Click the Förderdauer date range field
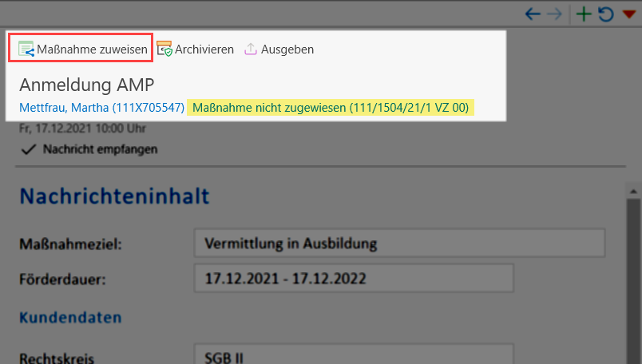The image size is (642, 364). [x=354, y=279]
